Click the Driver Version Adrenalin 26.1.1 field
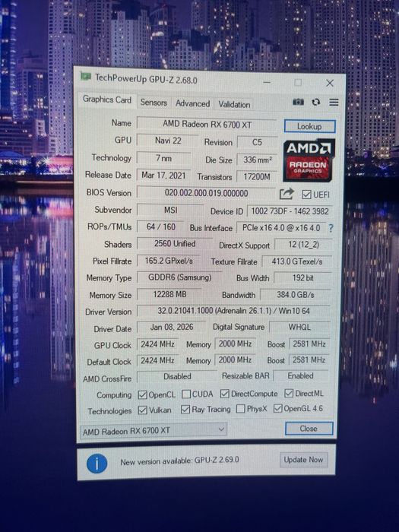 (x=233, y=311)
